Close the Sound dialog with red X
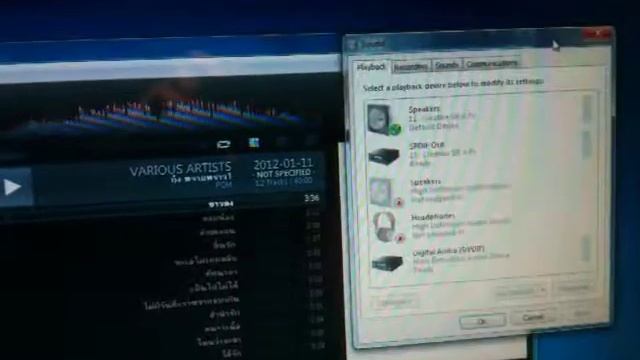 597,33
